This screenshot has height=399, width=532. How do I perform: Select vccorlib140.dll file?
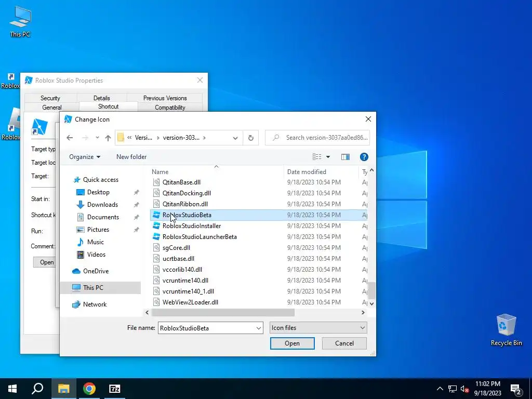tap(182, 270)
